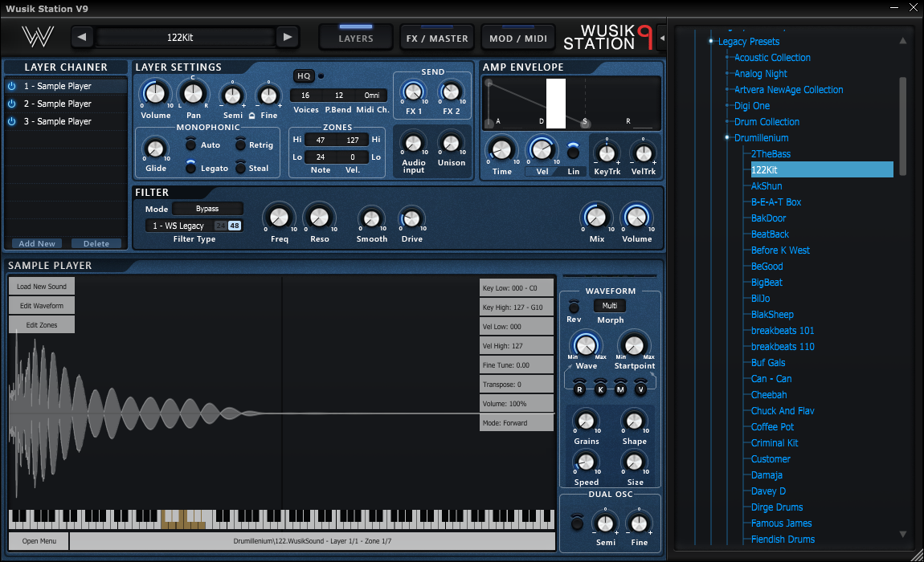Expand the Drum Collection folder
Image resolution: width=924 pixels, height=562 pixels.
tap(727, 122)
